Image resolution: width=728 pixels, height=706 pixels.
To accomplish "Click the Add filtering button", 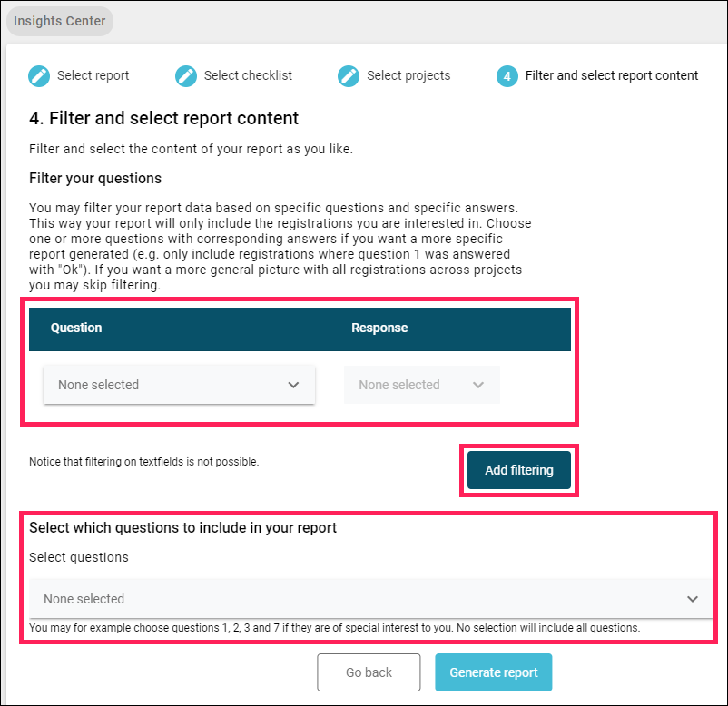I will pyautogui.click(x=519, y=470).
